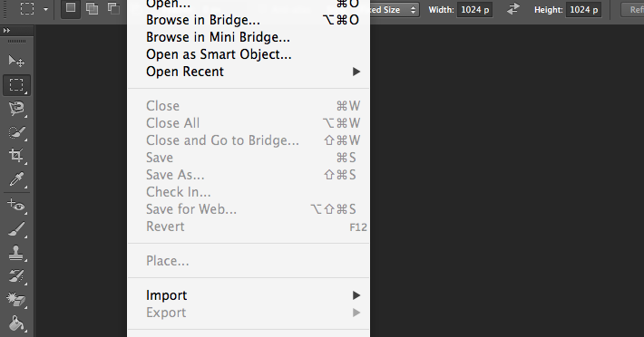Enable New Selection mode in options bar
The image size is (644, 337).
[x=71, y=8]
